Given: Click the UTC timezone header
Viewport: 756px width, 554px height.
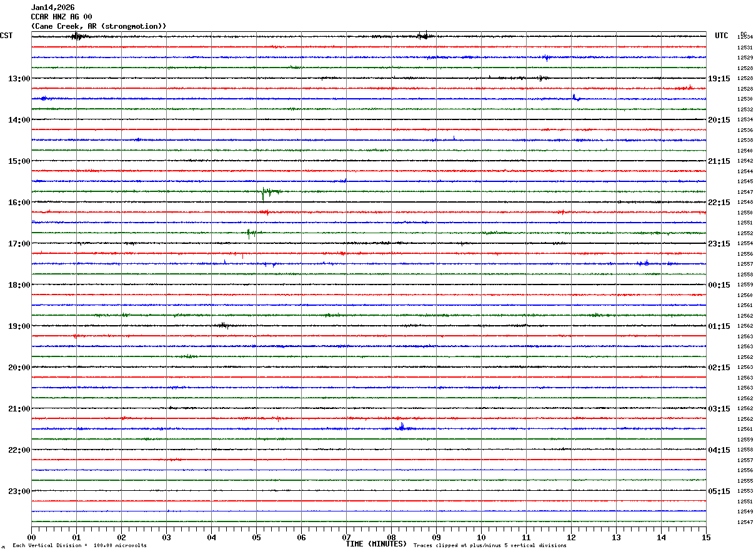Looking at the screenshot, I should pos(722,36).
